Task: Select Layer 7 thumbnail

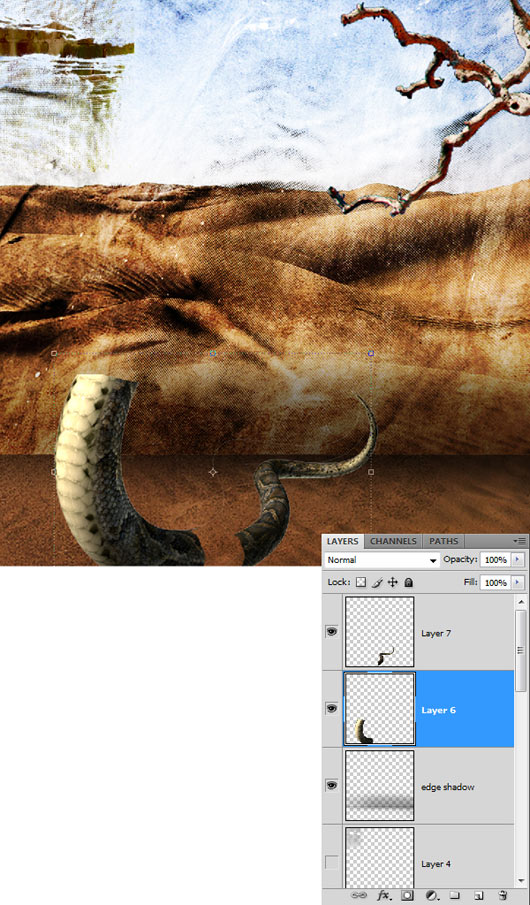Action: pos(379,632)
